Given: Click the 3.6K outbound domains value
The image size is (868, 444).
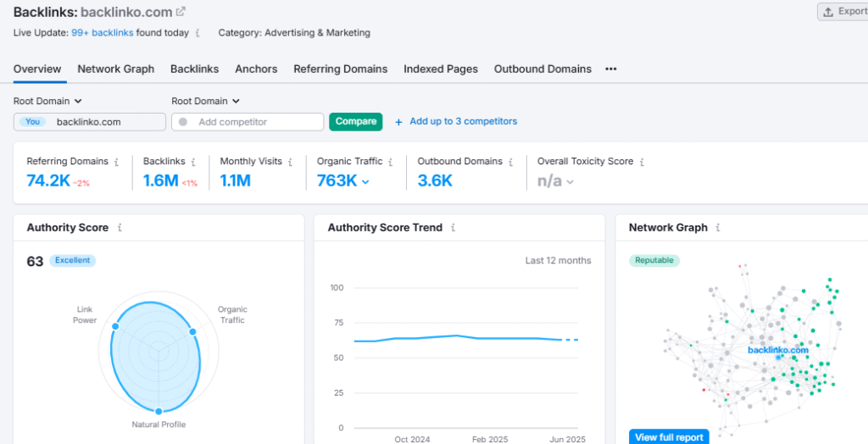Looking at the screenshot, I should point(435,180).
